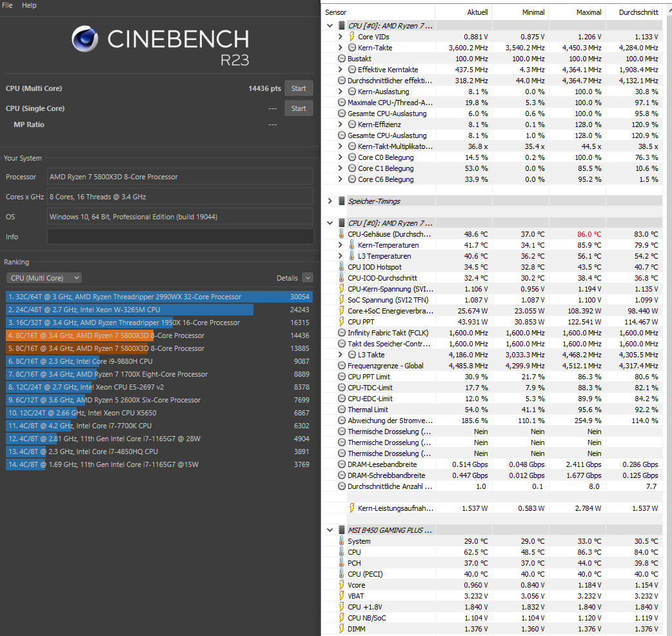Open the CPU (Multi Core) ranking dropdown
The width and height of the screenshot is (672, 636).
point(44,278)
